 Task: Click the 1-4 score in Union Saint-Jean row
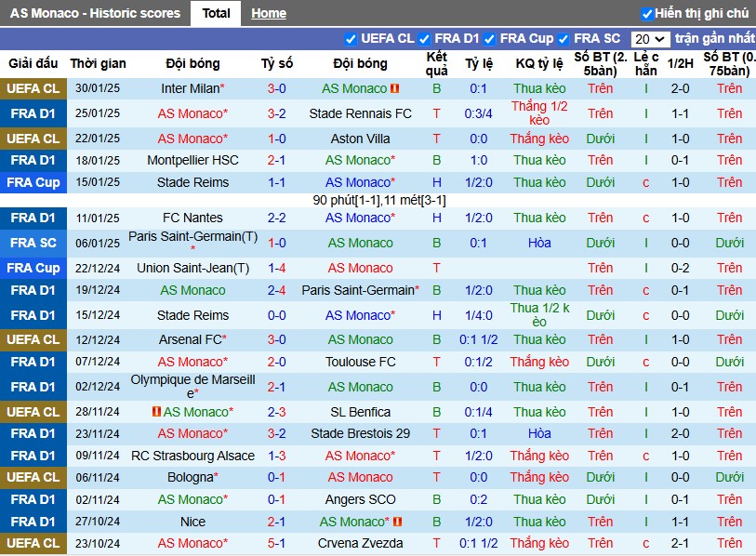click(277, 268)
